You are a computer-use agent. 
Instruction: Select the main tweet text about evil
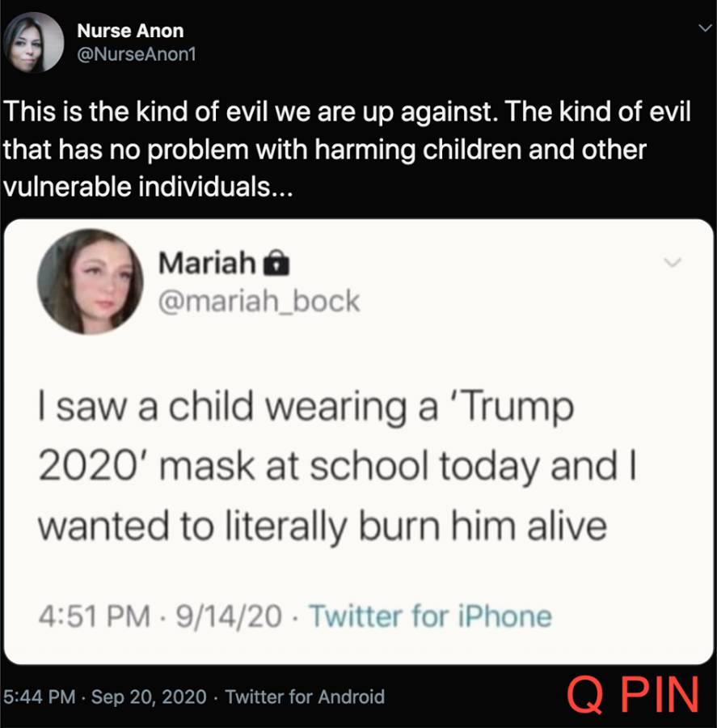(x=347, y=149)
